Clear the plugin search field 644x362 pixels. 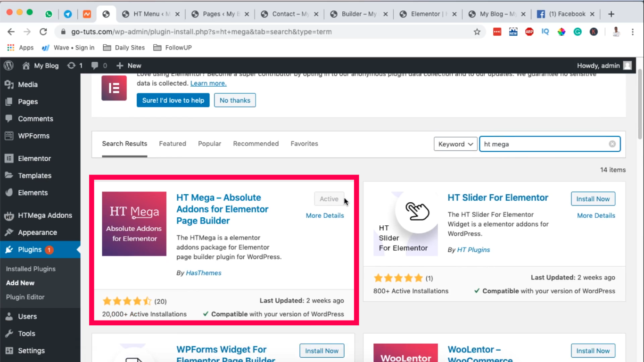[612, 144]
